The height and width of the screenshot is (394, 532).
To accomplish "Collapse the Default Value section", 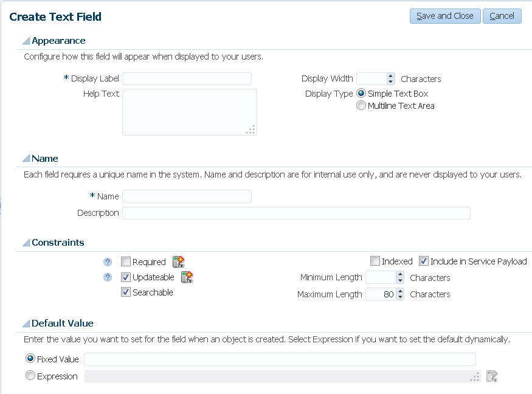I will 26,324.
